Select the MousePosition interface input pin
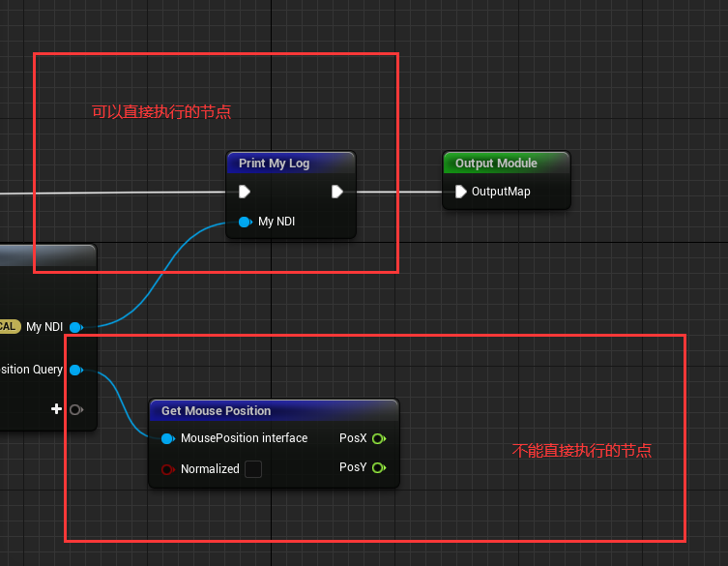Viewport: 728px width, 566px height. (x=167, y=438)
